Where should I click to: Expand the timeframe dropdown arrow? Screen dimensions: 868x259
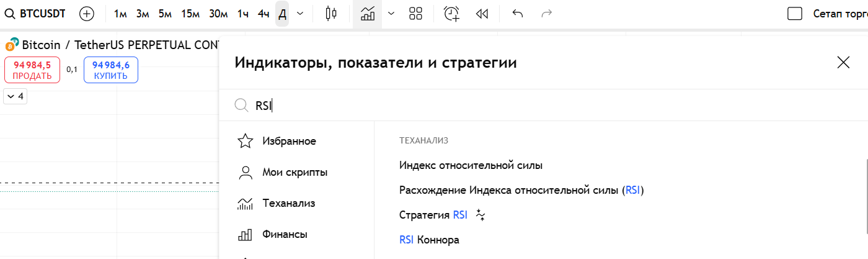[300, 14]
